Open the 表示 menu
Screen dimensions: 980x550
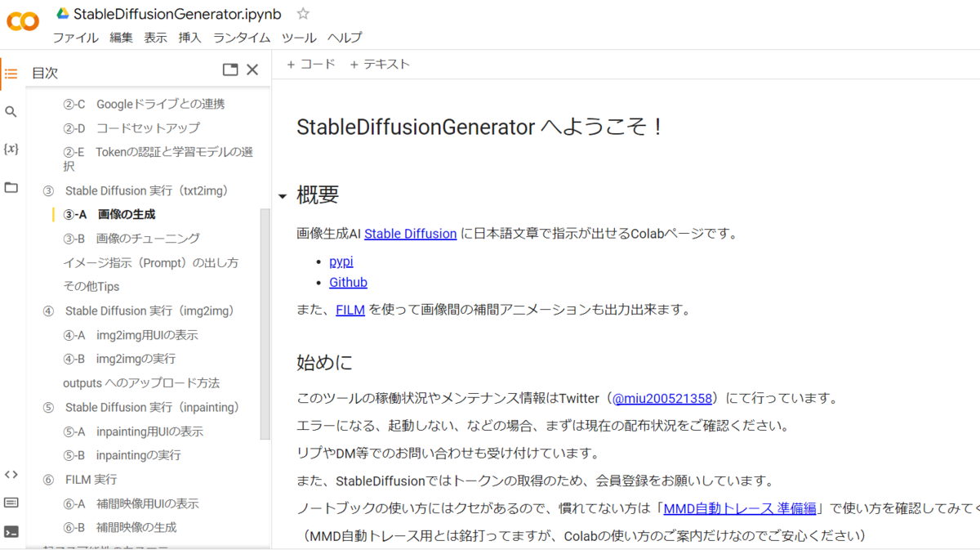[x=156, y=38]
